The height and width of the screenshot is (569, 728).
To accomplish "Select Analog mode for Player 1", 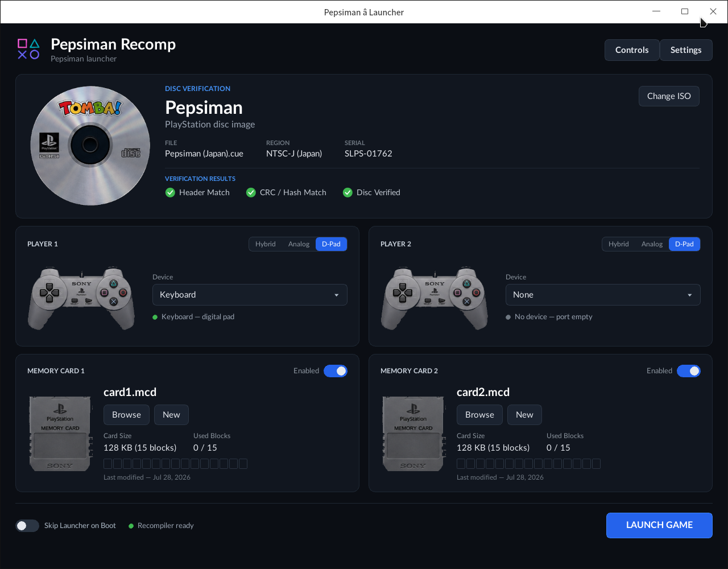I will (299, 244).
